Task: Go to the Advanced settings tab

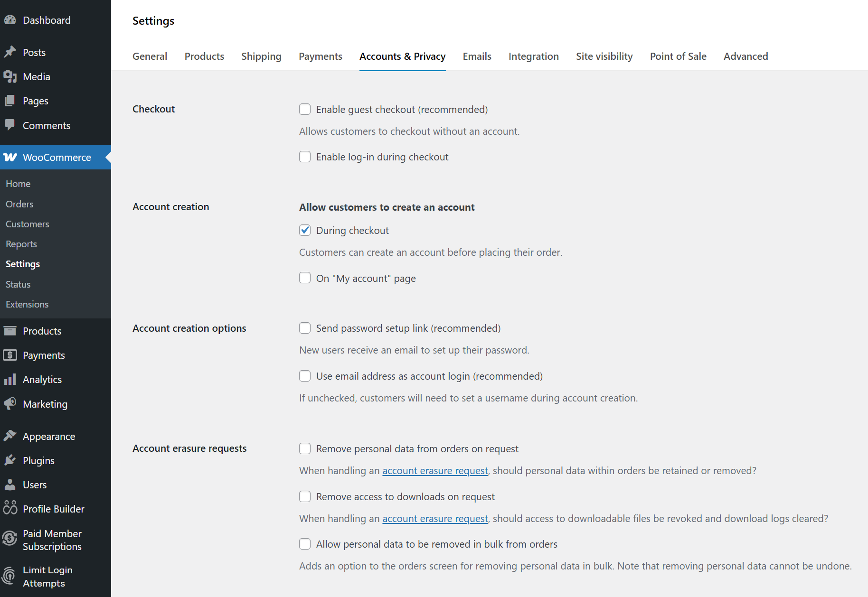Action: click(x=746, y=56)
